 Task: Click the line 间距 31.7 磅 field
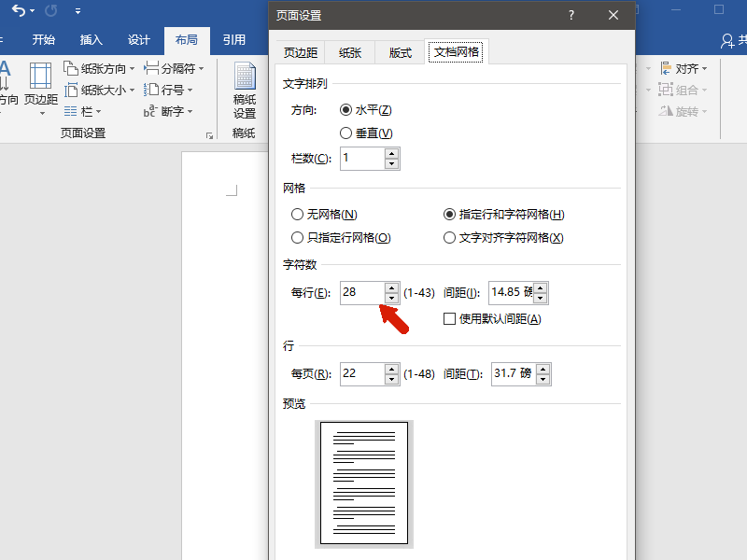click(x=513, y=374)
